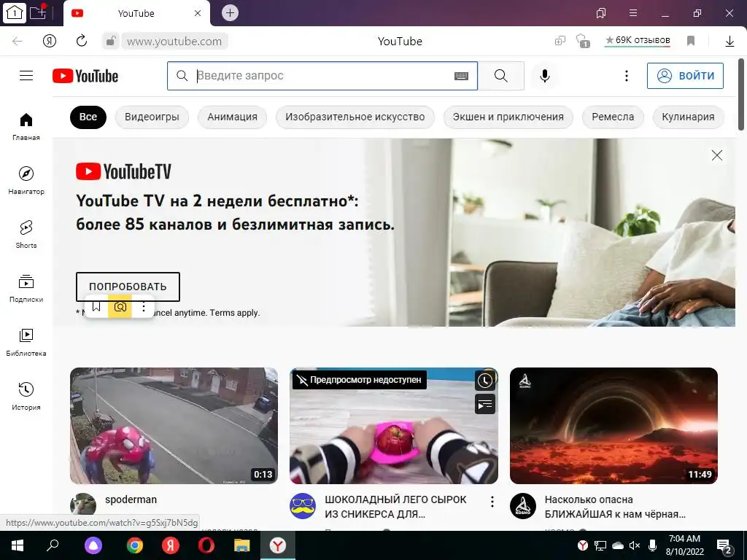The height and width of the screenshot is (560, 747).
Task: Click the YouTubeTV logo in banner
Action: 123,171
